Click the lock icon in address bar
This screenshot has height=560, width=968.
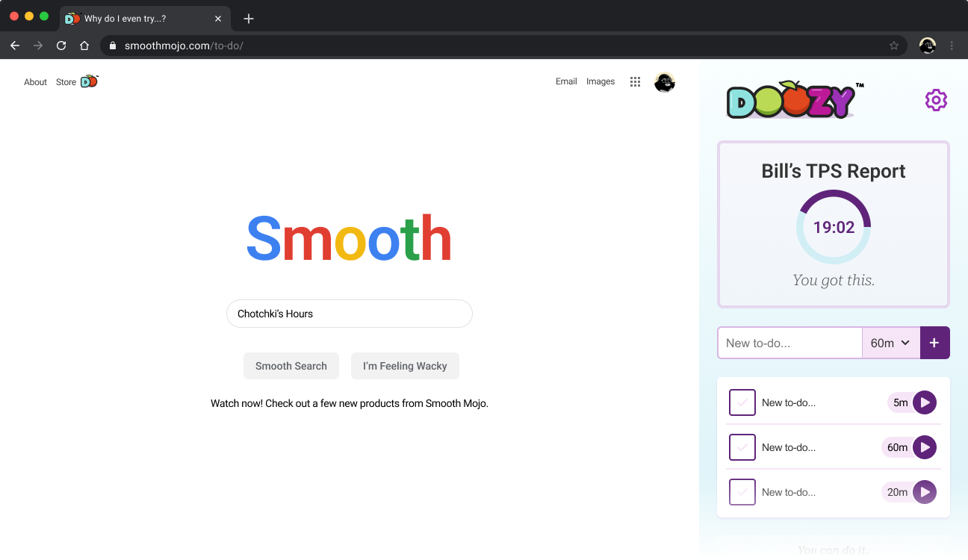pyautogui.click(x=113, y=46)
